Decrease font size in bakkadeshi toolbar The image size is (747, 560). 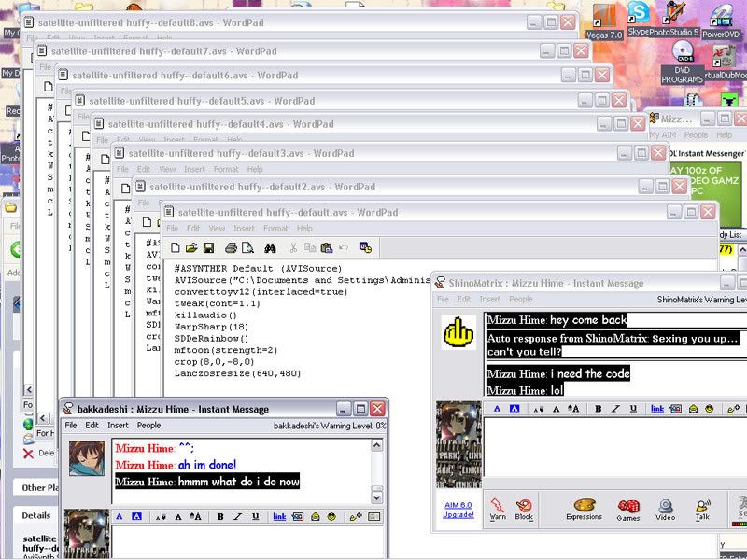click(x=161, y=517)
